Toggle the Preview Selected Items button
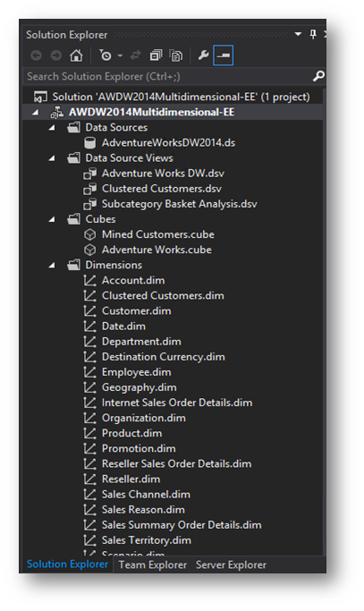364x611 pixels. click(224, 55)
